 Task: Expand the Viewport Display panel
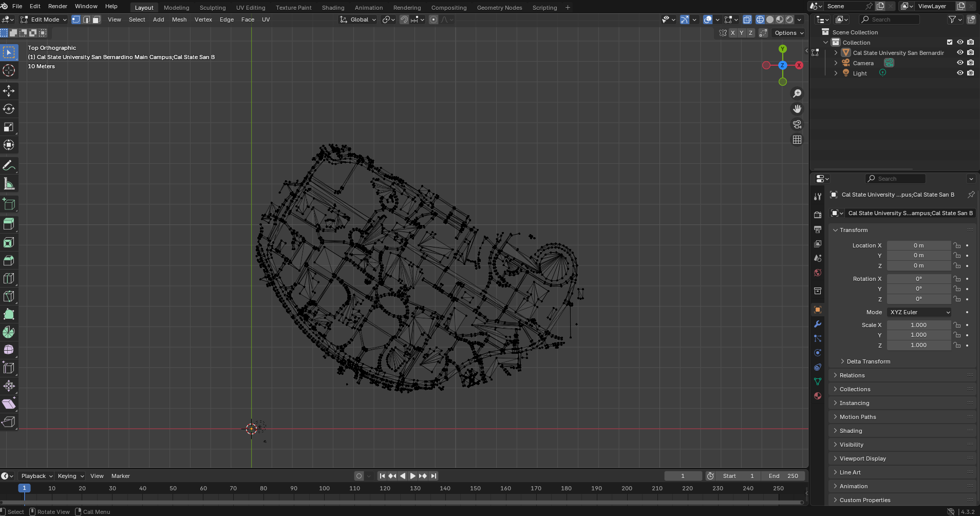[x=862, y=458]
